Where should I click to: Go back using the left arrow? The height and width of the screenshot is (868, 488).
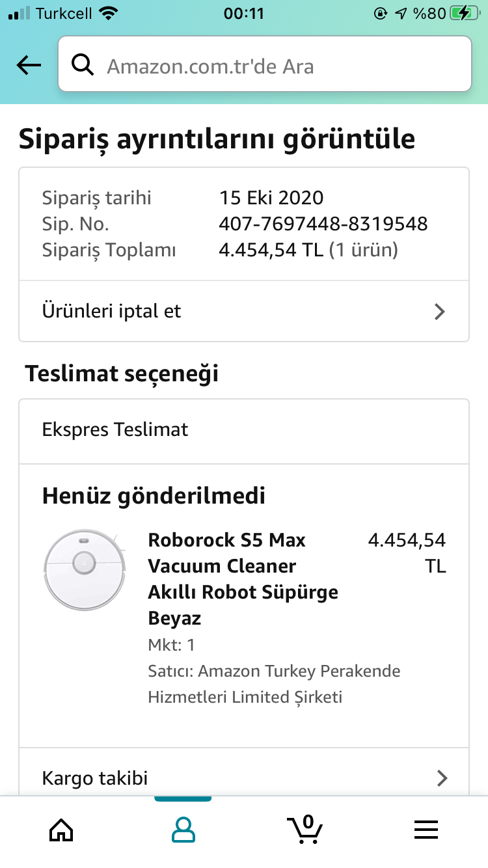click(x=29, y=64)
